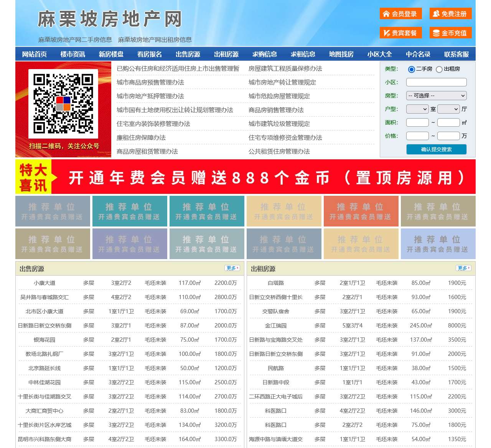Image resolution: width=491 pixels, height=448 pixels.
Task: Click the 地图找房 map search entry
Action: pos(341,54)
